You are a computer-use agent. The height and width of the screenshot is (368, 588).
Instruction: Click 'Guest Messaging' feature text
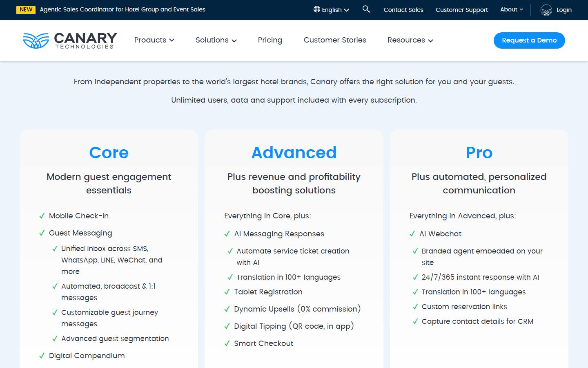(80, 233)
